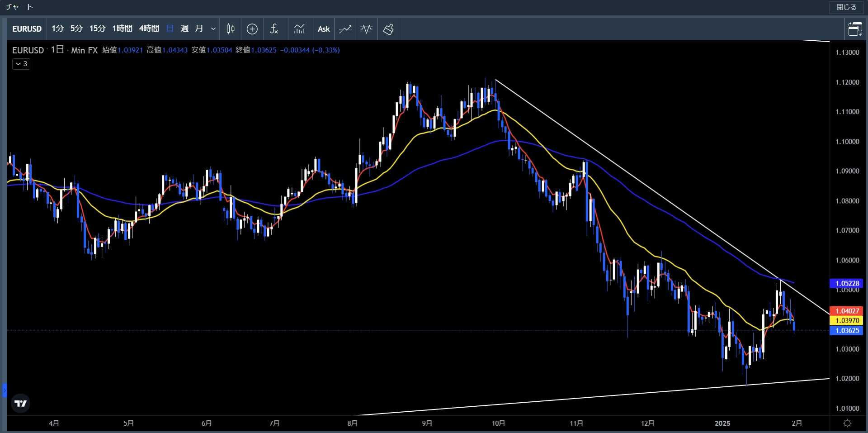The width and height of the screenshot is (868, 433).
Task: Click the compare/add symbol plus icon
Action: (x=252, y=29)
